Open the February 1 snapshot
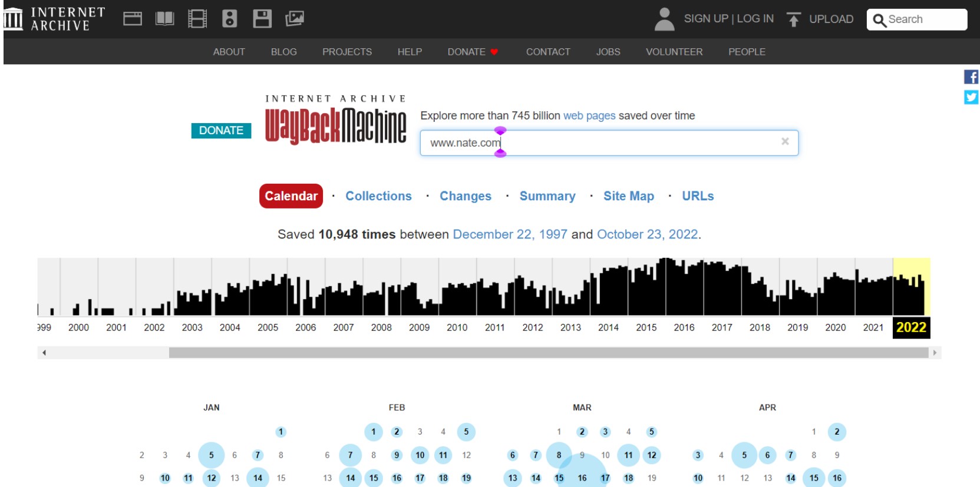 coord(374,432)
